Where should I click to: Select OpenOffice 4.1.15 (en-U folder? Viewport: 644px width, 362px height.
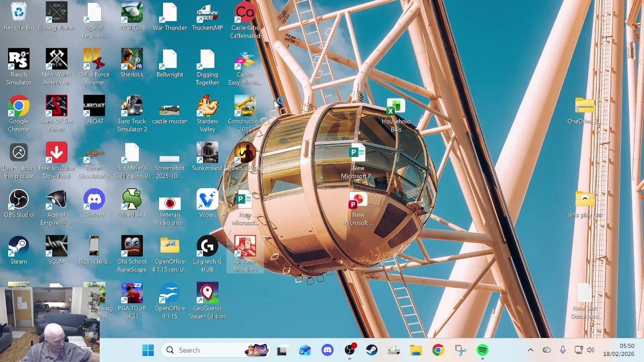[x=170, y=254]
